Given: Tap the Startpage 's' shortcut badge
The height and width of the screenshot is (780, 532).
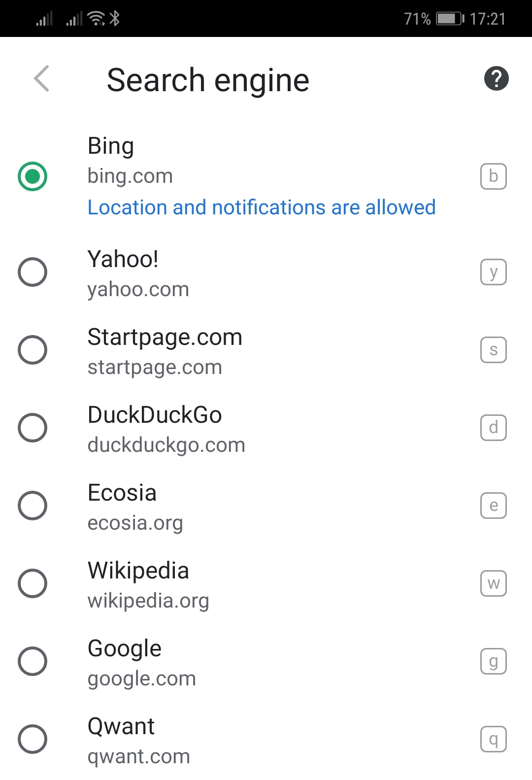Looking at the screenshot, I should [x=494, y=350].
